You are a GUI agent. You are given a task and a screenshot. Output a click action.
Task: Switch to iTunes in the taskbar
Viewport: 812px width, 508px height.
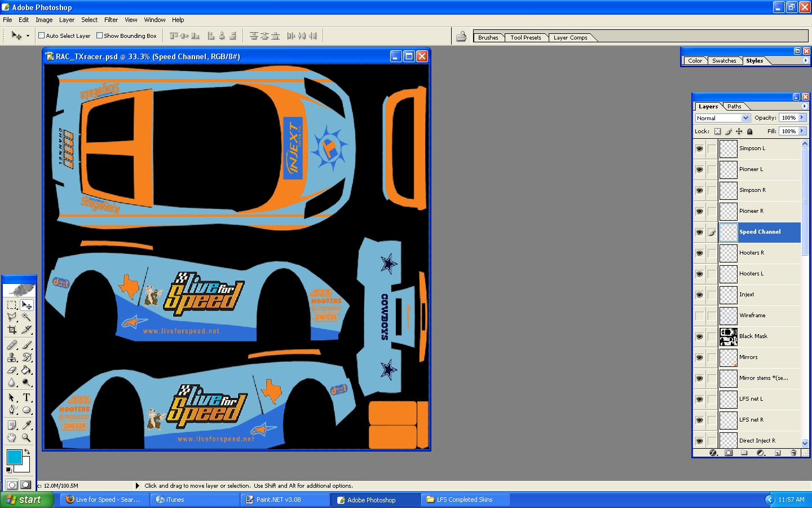coord(196,500)
